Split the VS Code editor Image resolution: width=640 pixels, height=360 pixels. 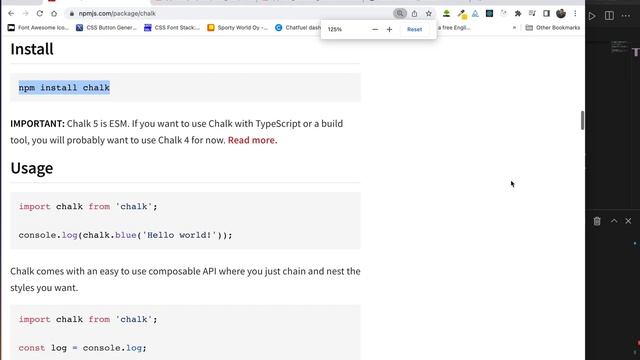point(609,16)
